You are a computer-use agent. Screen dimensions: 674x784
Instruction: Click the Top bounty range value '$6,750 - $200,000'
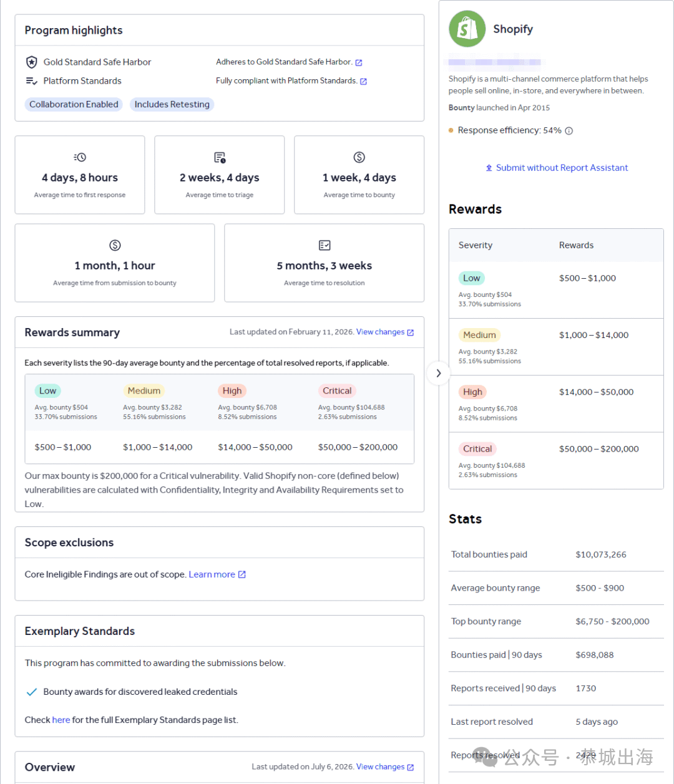coord(612,621)
